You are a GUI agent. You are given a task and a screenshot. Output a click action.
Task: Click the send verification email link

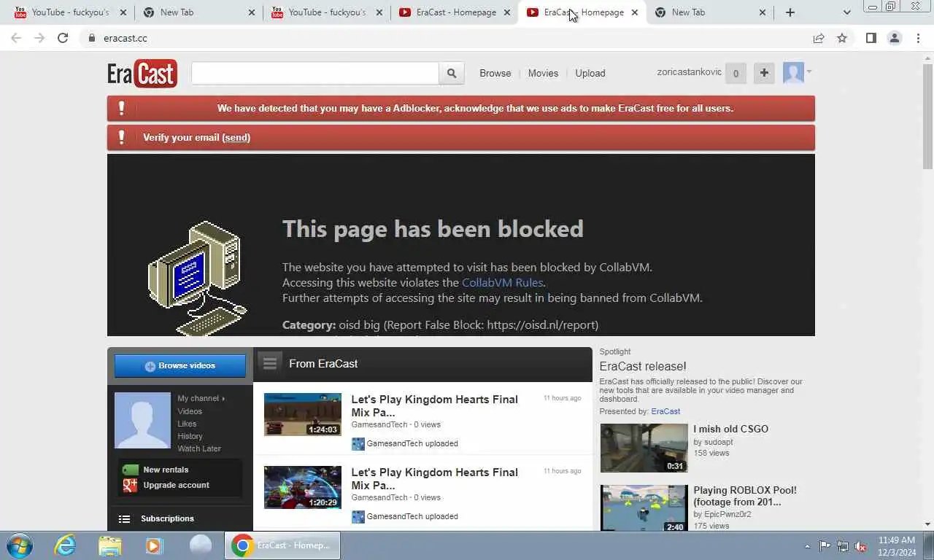point(236,137)
